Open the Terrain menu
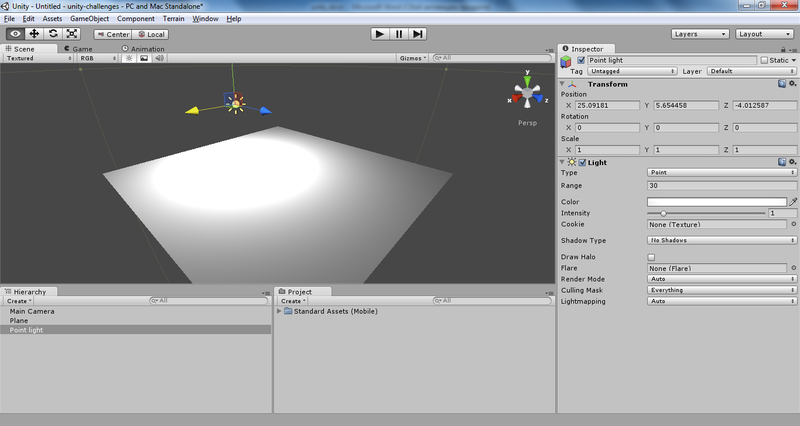 pos(173,19)
